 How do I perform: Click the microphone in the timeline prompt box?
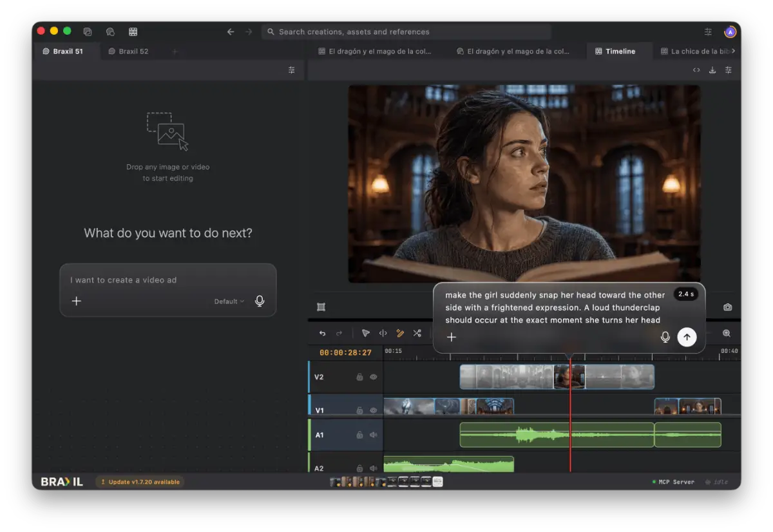tap(665, 337)
